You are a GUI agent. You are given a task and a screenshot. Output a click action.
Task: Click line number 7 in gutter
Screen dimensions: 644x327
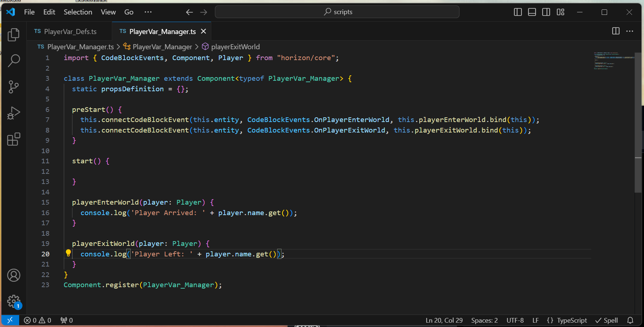(x=47, y=120)
